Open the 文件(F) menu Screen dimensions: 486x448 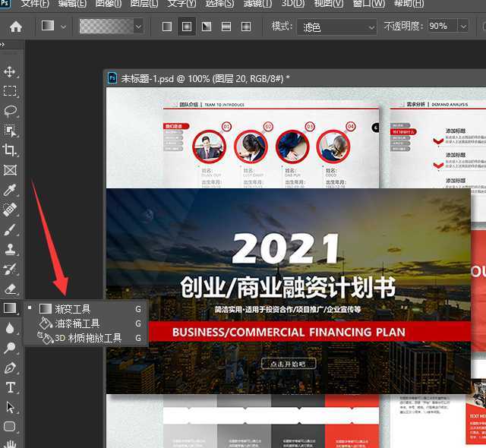pos(35,4)
